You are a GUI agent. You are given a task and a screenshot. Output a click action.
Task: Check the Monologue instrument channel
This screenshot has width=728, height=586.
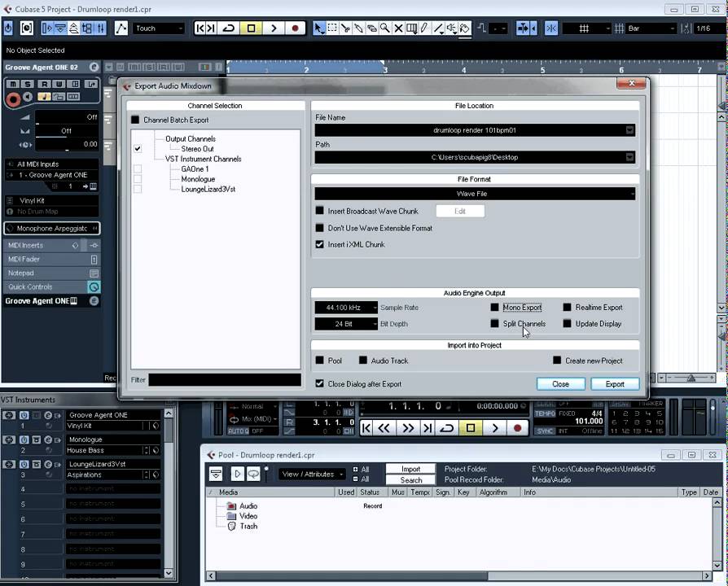(138, 179)
